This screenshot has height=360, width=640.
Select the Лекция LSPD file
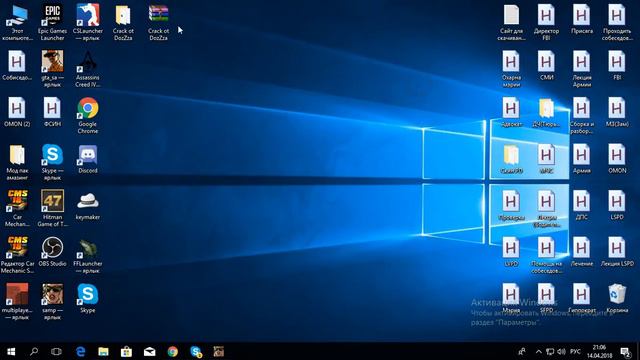click(616, 252)
